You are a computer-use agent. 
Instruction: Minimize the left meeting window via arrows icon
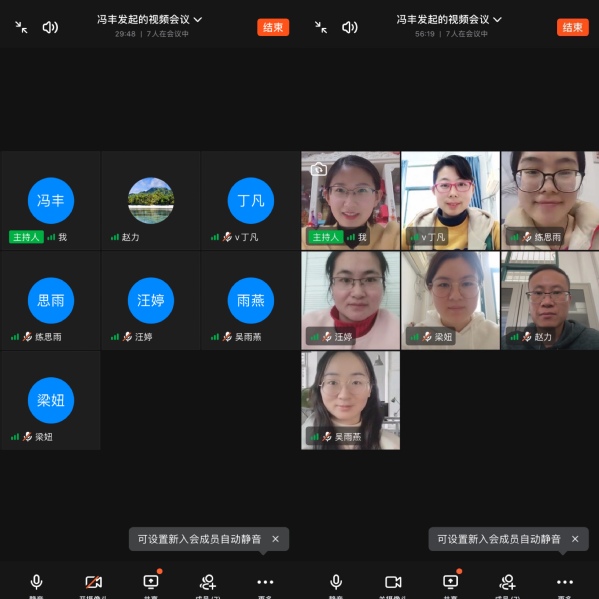(21, 27)
